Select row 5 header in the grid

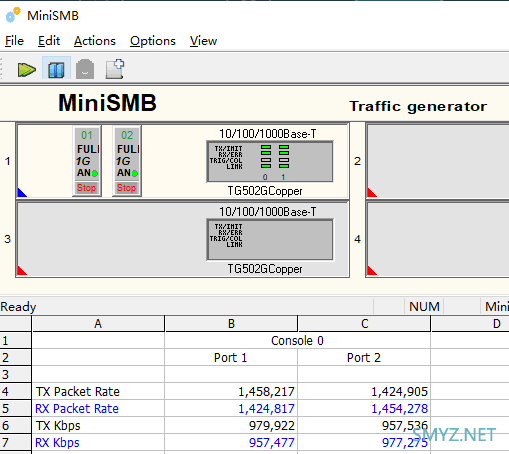pyautogui.click(x=15, y=408)
